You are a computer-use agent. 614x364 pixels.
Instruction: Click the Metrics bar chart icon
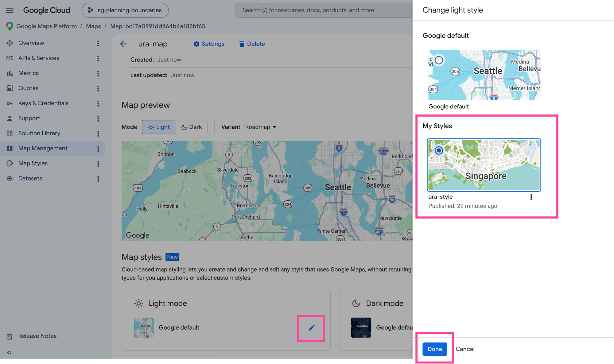tap(10, 73)
